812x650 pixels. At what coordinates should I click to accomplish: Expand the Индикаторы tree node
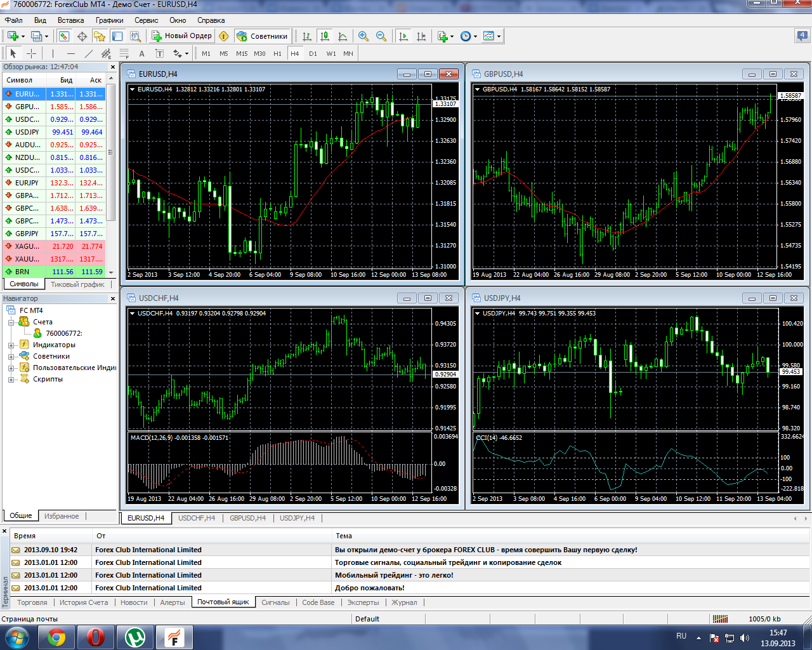click(11, 345)
